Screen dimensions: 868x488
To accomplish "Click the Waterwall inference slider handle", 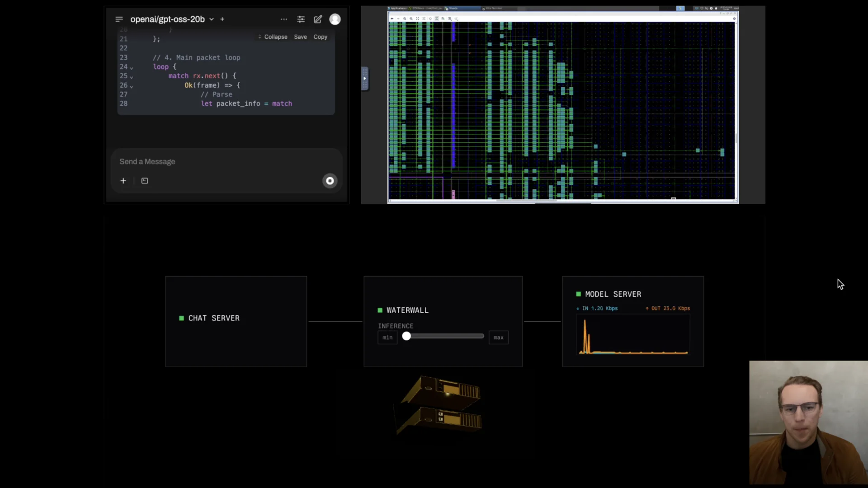I will tap(406, 336).
